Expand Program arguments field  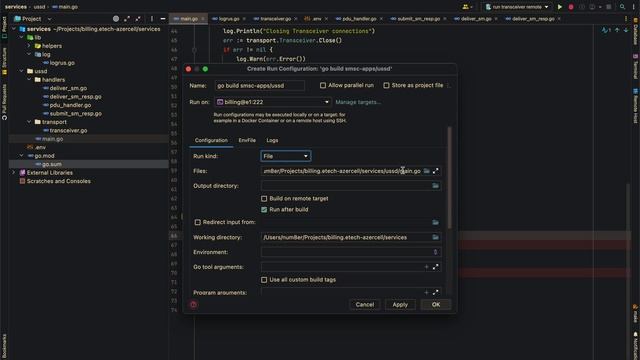[436, 292]
